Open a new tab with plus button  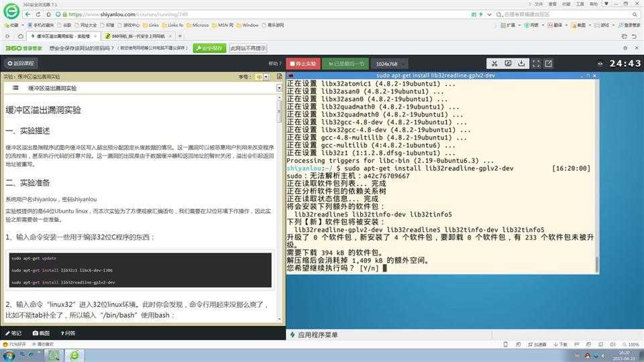coord(180,36)
